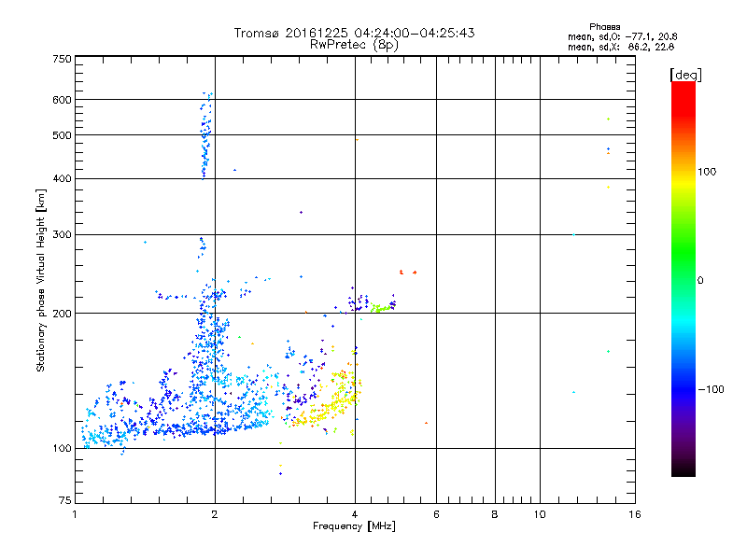Click the "Frequency [MHz]" axis label
This screenshot has height=560, width=747.
pos(354,526)
